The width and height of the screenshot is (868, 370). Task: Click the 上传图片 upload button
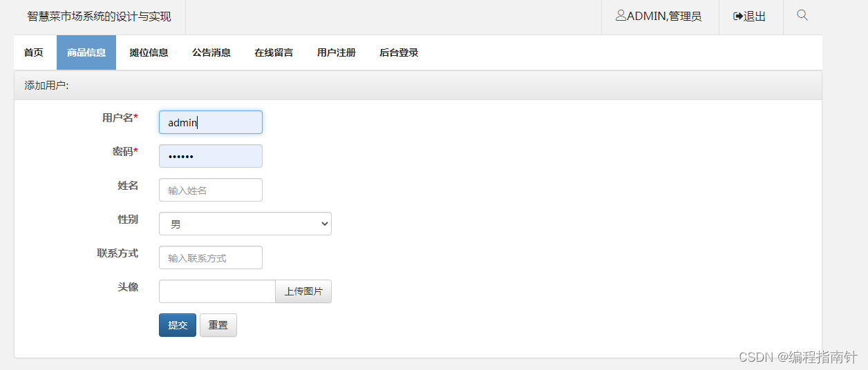pyautogui.click(x=303, y=291)
